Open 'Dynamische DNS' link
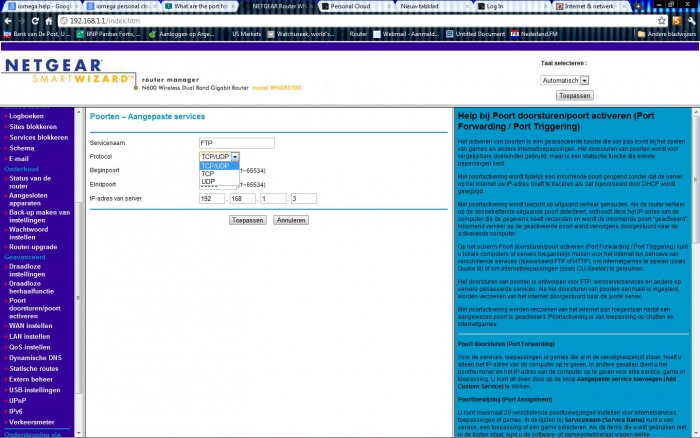The image size is (700, 438). (35, 358)
